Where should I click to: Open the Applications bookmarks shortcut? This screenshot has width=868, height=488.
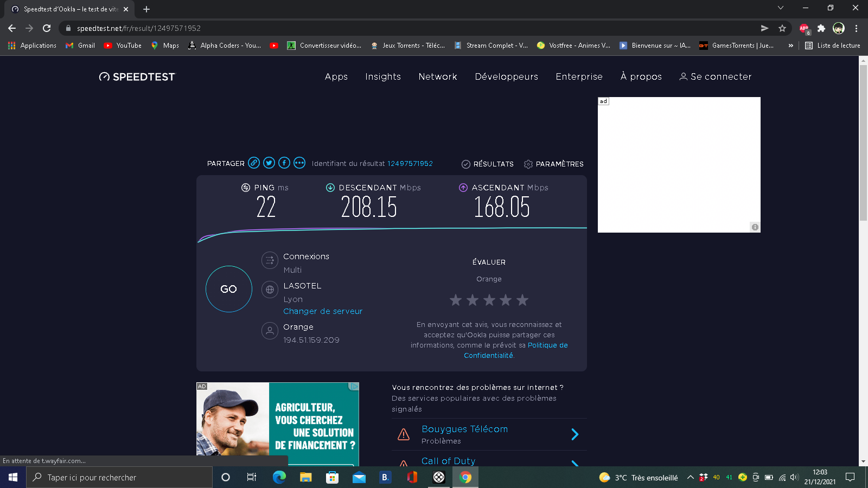click(33, 46)
